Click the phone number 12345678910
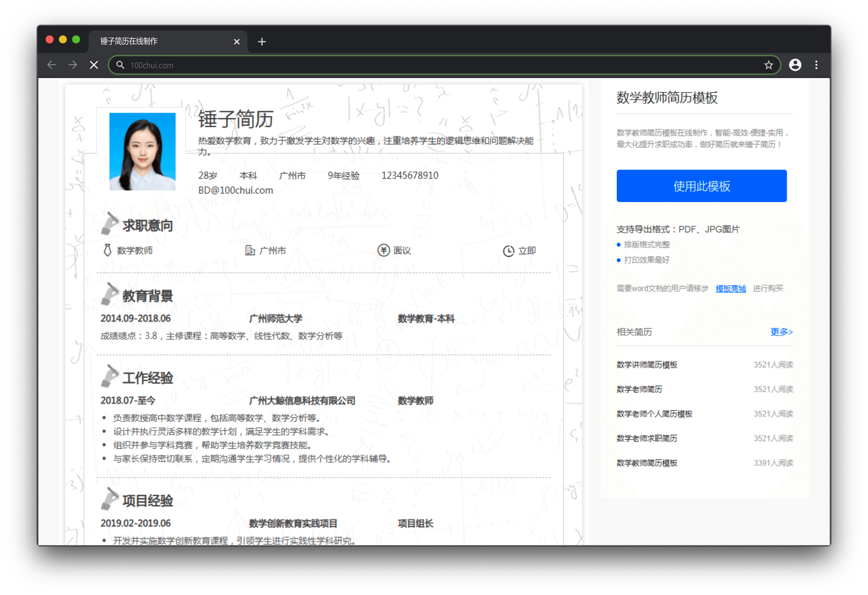Image resolution: width=868 pixels, height=595 pixels. 410,175
